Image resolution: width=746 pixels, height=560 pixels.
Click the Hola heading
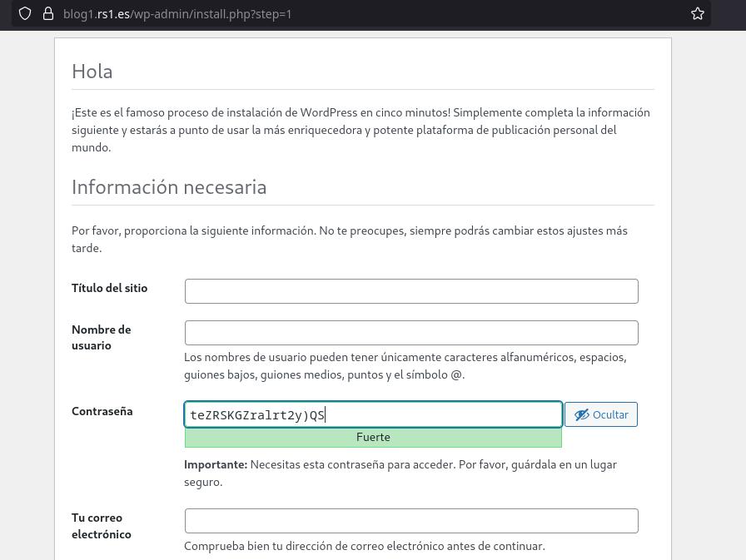(92, 72)
